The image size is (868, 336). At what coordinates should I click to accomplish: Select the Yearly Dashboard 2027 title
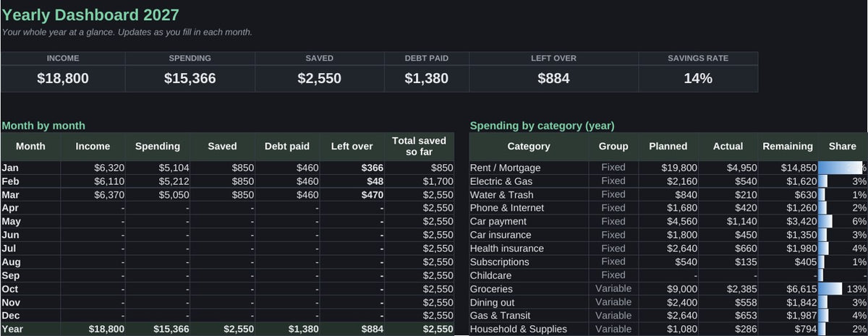90,14
